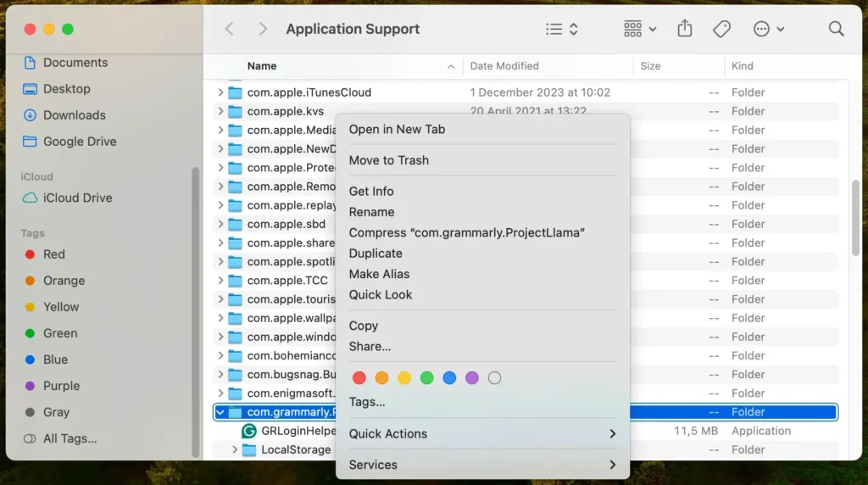Sort by the Size column header

650,66
